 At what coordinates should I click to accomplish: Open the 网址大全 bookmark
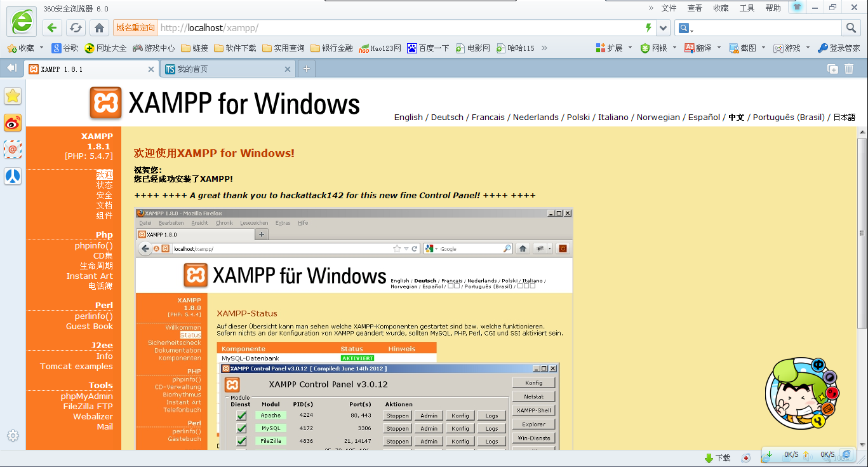[x=105, y=48]
